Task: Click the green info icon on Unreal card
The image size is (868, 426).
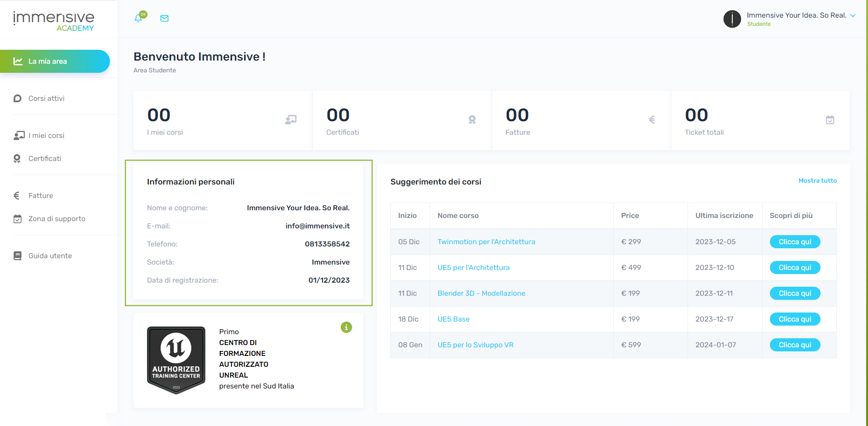Action: pos(346,327)
